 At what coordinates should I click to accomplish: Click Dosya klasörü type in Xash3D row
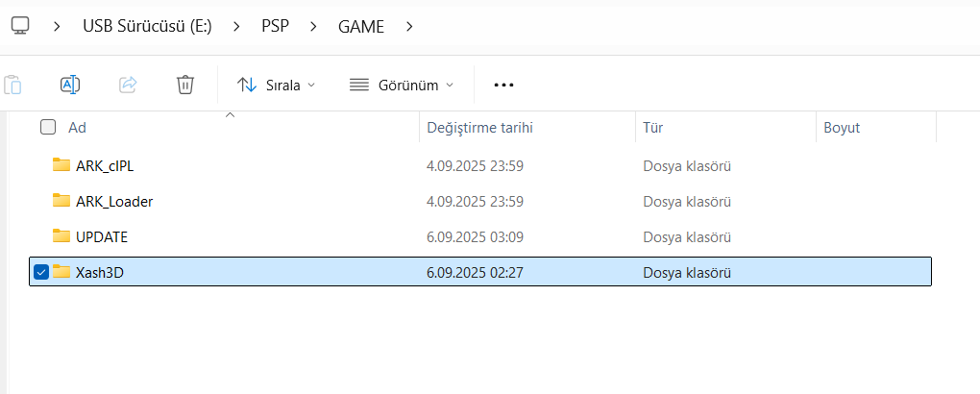click(687, 273)
